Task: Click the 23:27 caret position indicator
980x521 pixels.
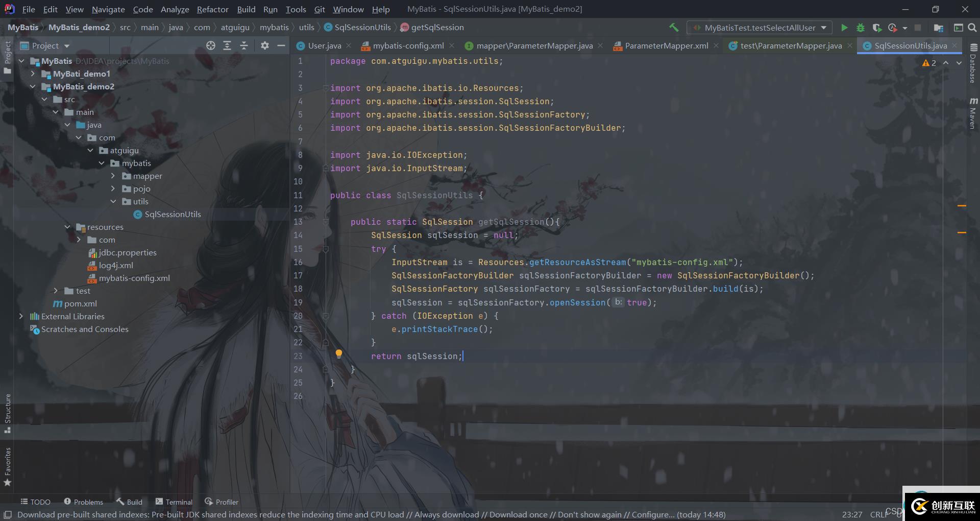Action: [x=852, y=514]
